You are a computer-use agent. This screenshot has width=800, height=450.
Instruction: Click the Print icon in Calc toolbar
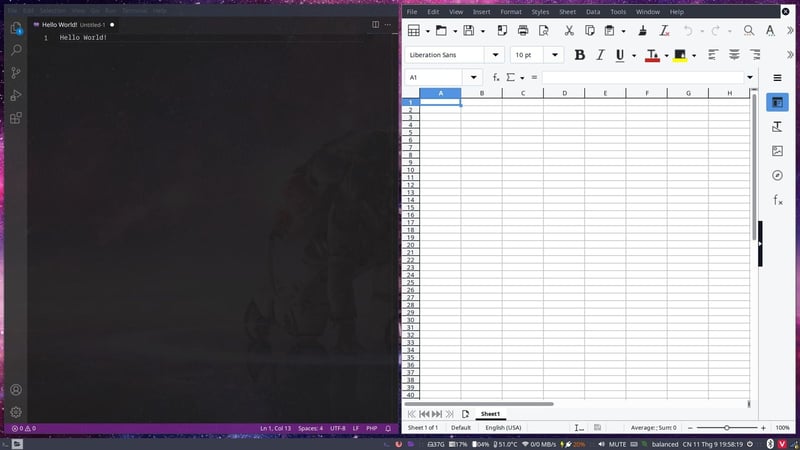[x=522, y=31]
